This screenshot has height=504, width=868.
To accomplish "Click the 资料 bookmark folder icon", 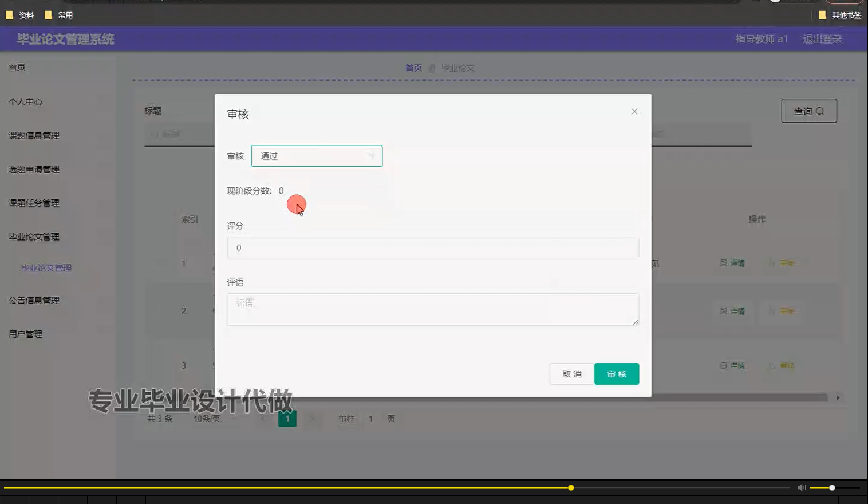I will (x=10, y=14).
